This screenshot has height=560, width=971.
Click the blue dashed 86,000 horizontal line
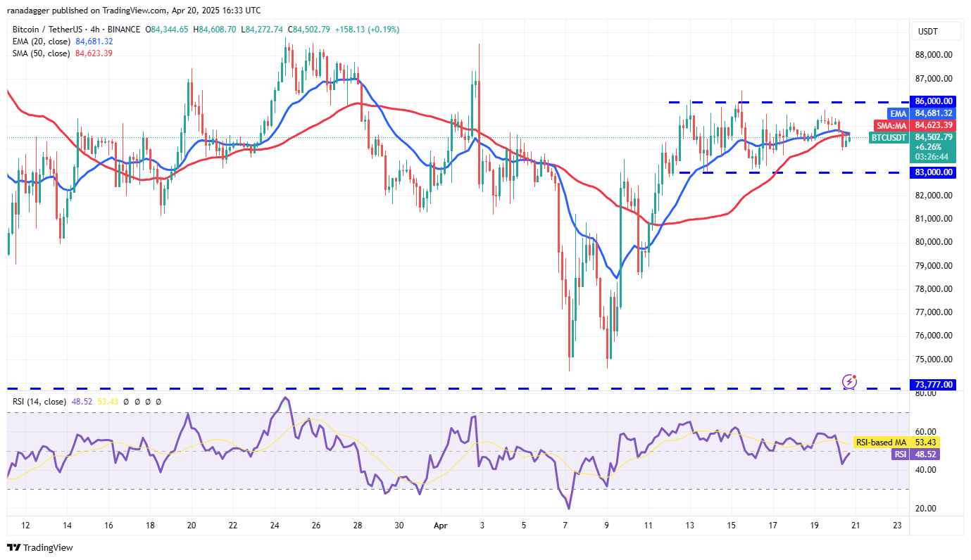point(775,102)
